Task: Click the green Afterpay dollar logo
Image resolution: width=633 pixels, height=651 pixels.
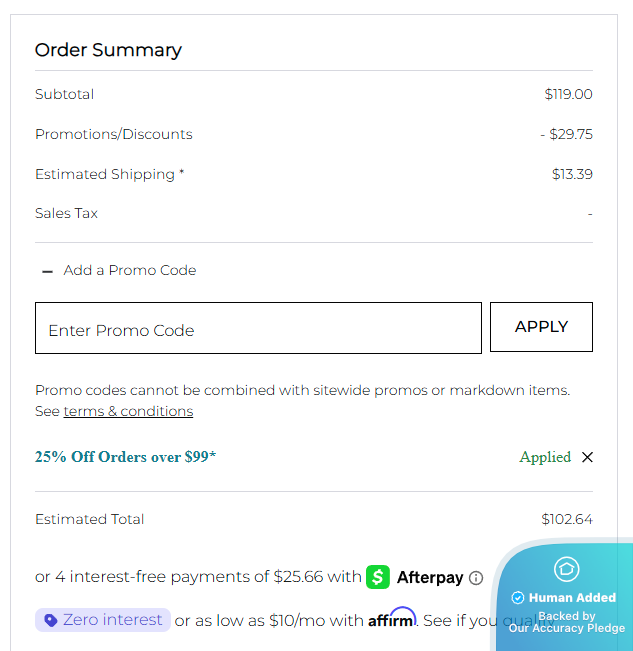Action: (x=378, y=577)
